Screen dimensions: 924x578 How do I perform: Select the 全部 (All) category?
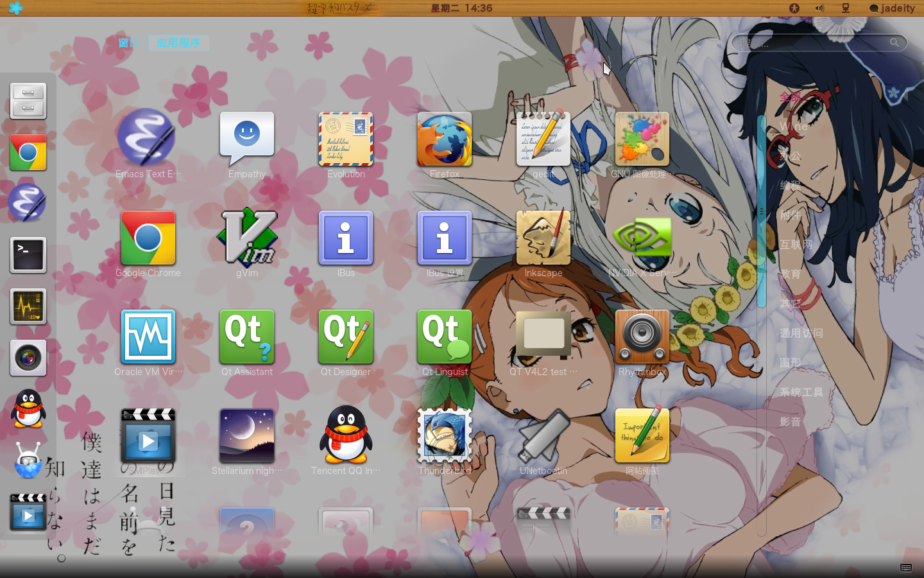point(791,97)
